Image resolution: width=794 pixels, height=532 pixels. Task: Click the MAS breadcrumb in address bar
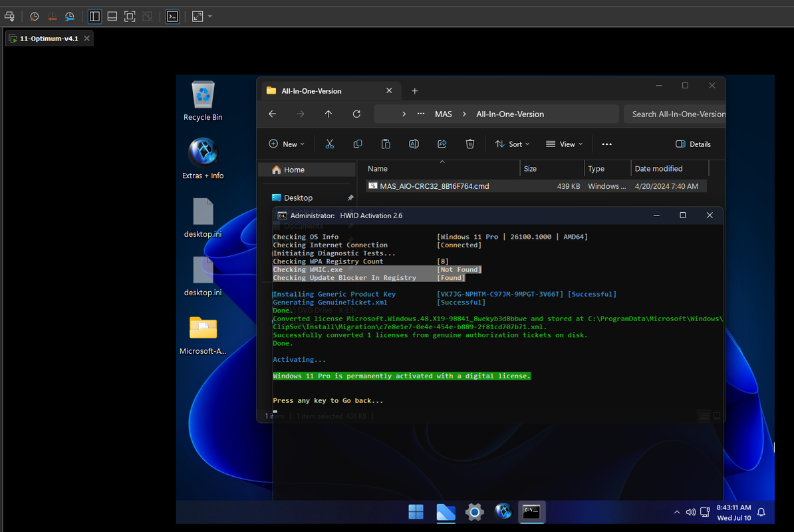(443, 114)
